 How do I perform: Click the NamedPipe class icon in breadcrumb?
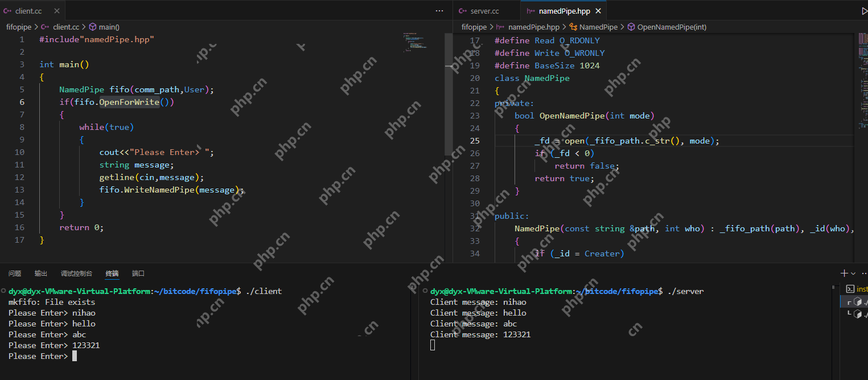pyautogui.click(x=574, y=27)
